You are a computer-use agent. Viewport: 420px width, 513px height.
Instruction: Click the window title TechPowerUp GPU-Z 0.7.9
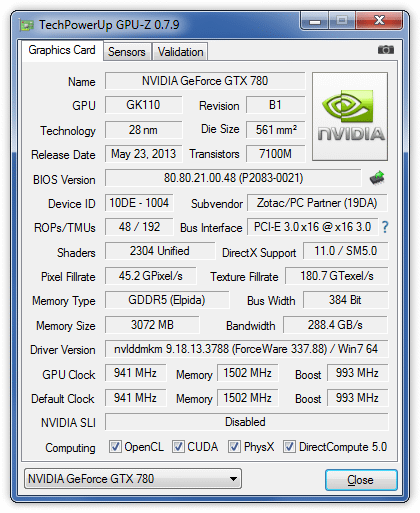coord(109,25)
